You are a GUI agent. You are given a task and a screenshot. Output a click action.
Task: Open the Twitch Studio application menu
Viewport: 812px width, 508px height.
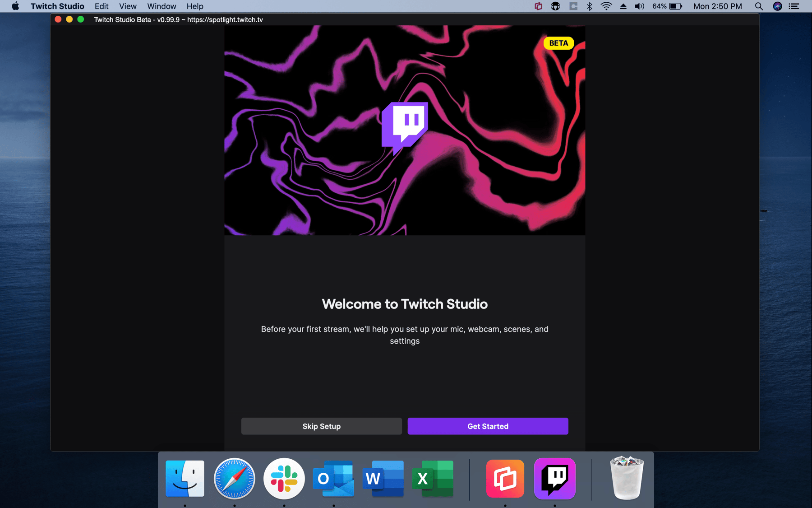tap(57, 6)
